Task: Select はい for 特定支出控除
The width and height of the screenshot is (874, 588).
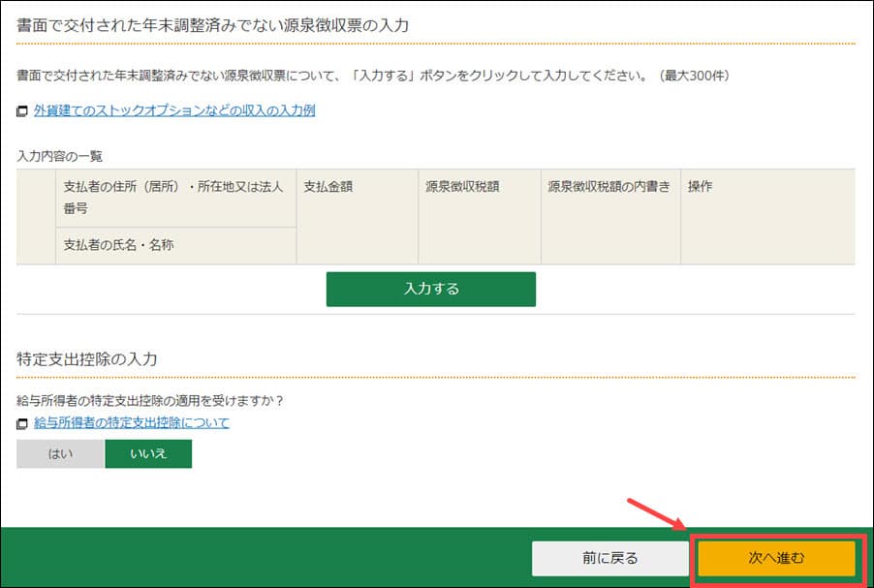Action: pyautogui.click(x=60, y=453)
